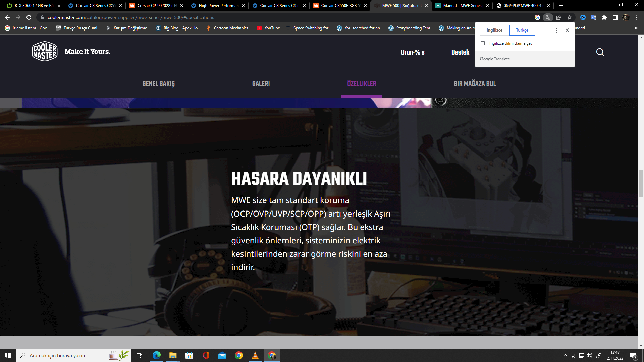
Task: Open translate popup three-dot options menu
Action: tap(556, 30)
